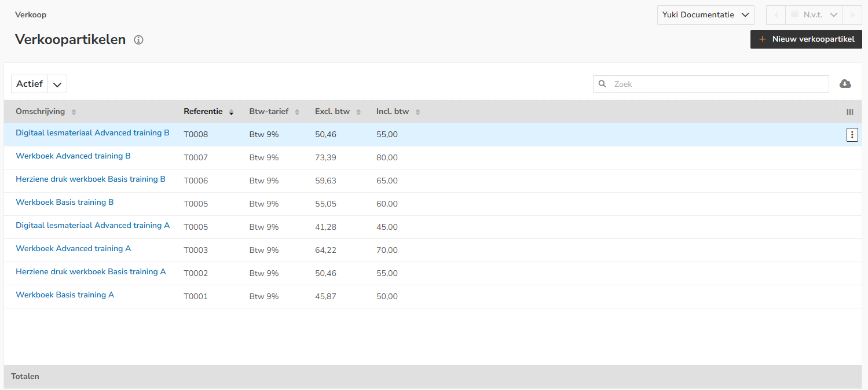Image resolution: width=868 pixels, height=390 pixels.
Task: Click the search magnifier icon
Action: [602, 84]
